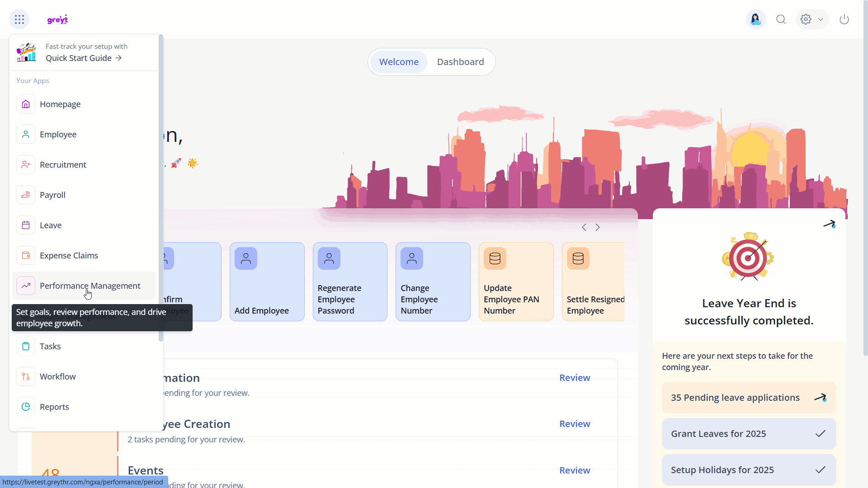Screen dimensions: 868x488
Task: Go to next quick links carousel arrow
Action: (x=598, y=227)
